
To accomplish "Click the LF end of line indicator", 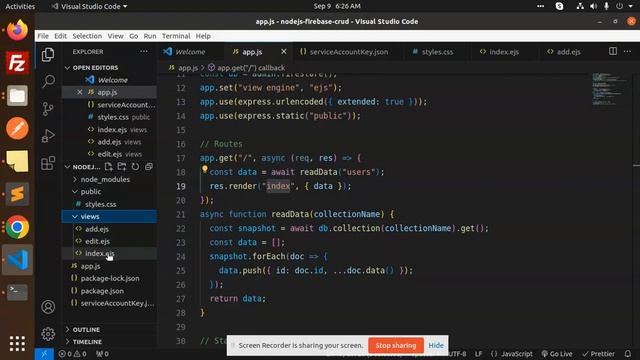I will (x=478, y=354).
